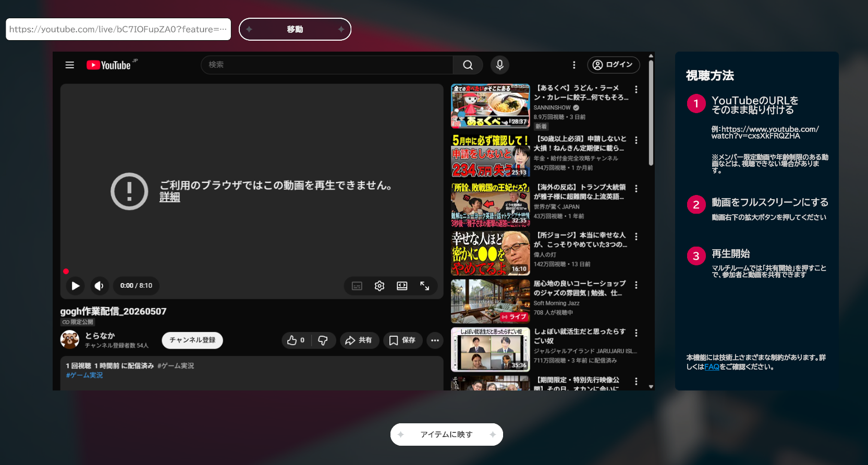
Task: Subscribe with the チャンネル登録 button
Action: tap(192, 340)
